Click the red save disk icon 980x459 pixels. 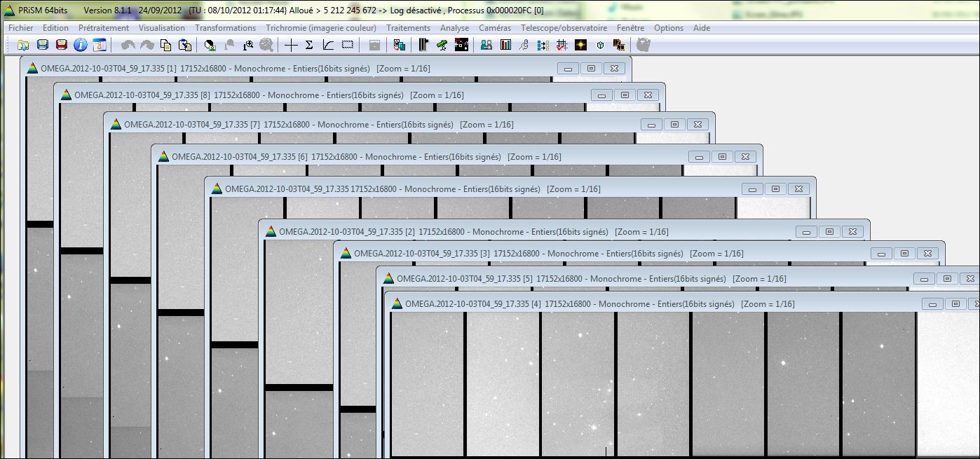(x=61, y=45)
